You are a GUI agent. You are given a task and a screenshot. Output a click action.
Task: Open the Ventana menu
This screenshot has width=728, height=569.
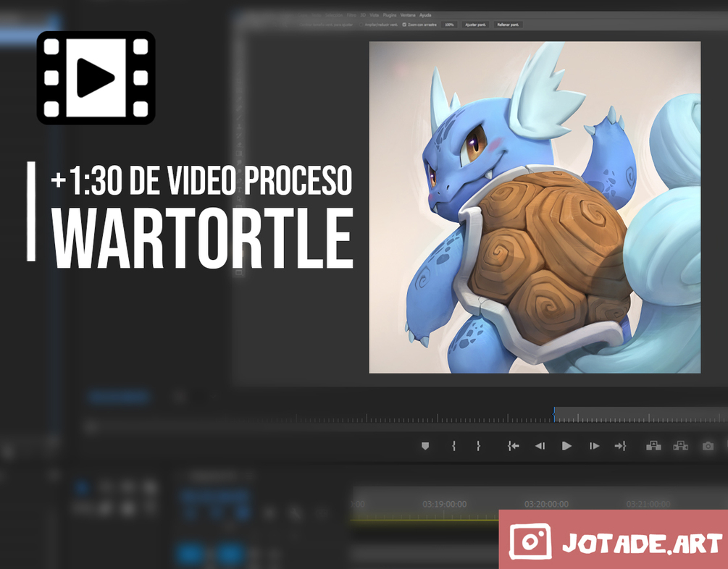click(x=408, y=15)
